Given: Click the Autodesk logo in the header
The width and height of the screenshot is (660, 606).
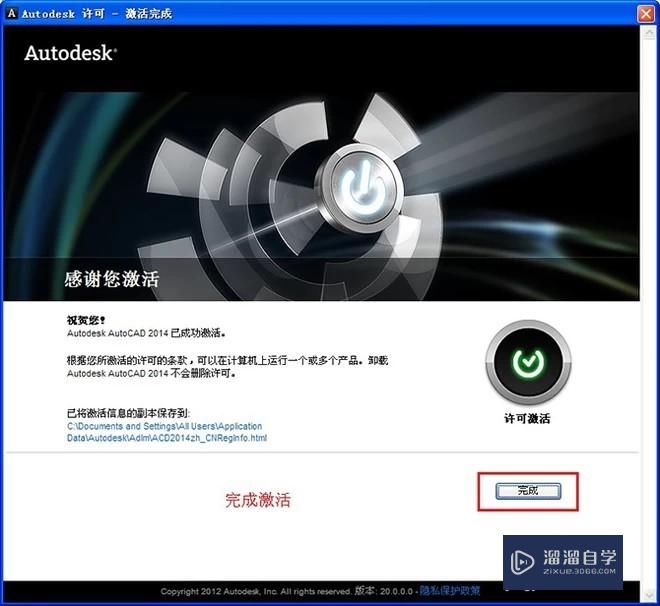Looking at the screenshot, I should tap(70, 53).
